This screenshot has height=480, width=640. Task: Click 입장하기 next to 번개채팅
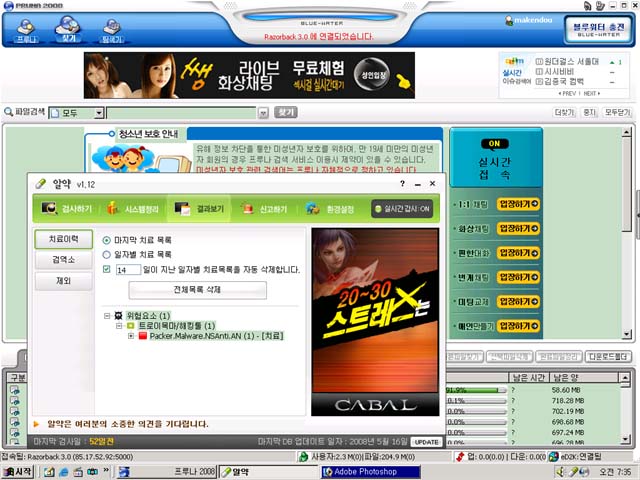click(518, 277)
